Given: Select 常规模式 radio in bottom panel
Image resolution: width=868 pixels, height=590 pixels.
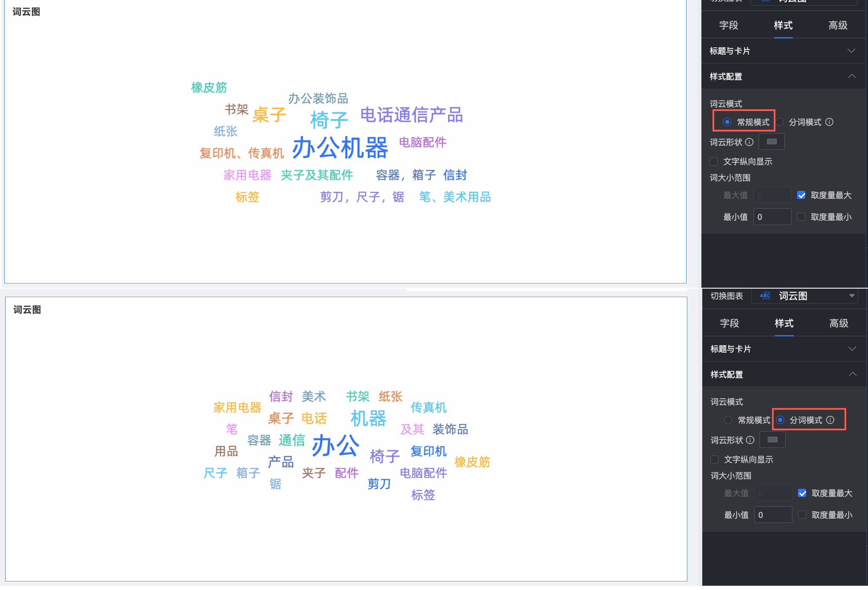Looking at the screenshot, I should click(728, 420).
